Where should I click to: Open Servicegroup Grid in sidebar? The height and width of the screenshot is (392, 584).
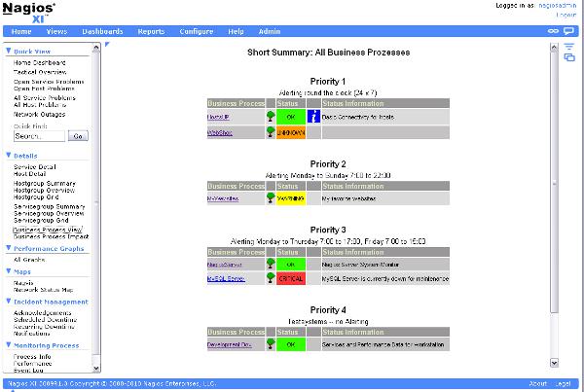pos(41,220)
